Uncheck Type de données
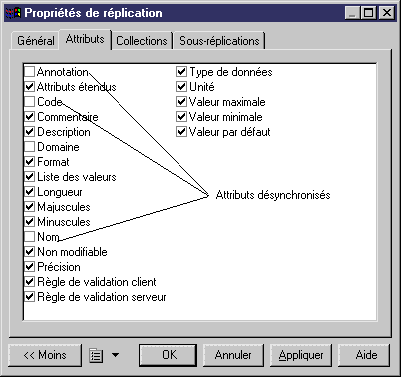Image resolution: width=401 pixels, height=377 pixels. (181, 72)
